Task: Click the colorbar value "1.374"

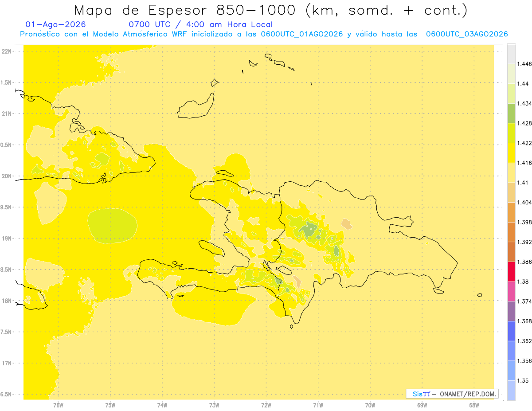Action: point(524,301)
